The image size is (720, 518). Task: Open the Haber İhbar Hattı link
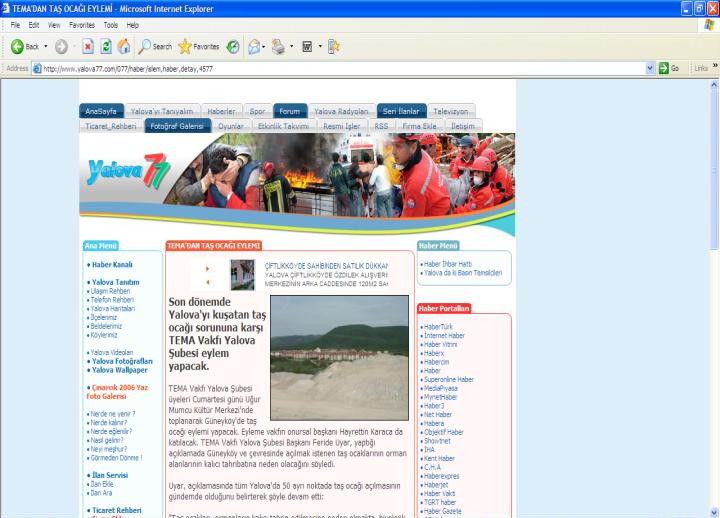(x=448, y=264)
